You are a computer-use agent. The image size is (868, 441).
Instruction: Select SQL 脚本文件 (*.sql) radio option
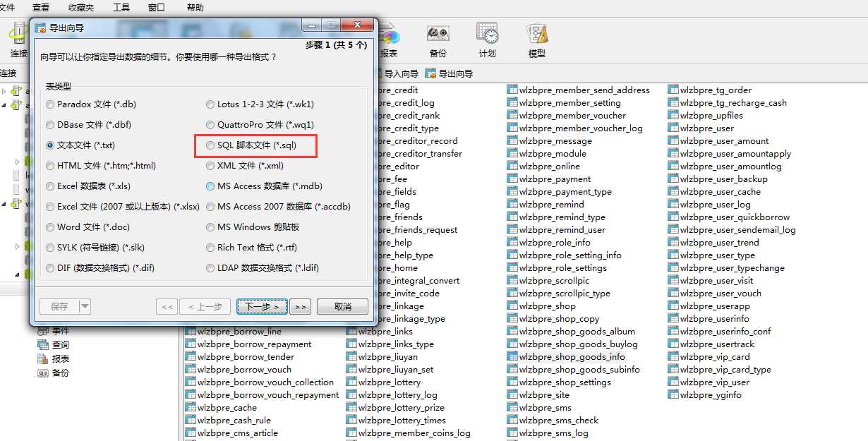pyautogui.click(x=251, y=145)
